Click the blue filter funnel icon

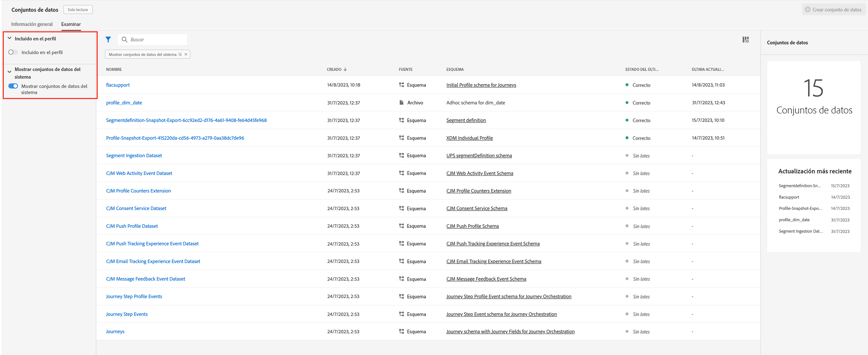click(108, 39)
